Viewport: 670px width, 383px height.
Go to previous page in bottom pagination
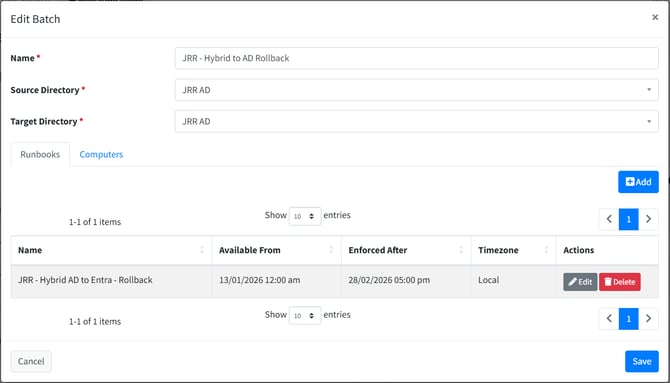coord(609,319)
